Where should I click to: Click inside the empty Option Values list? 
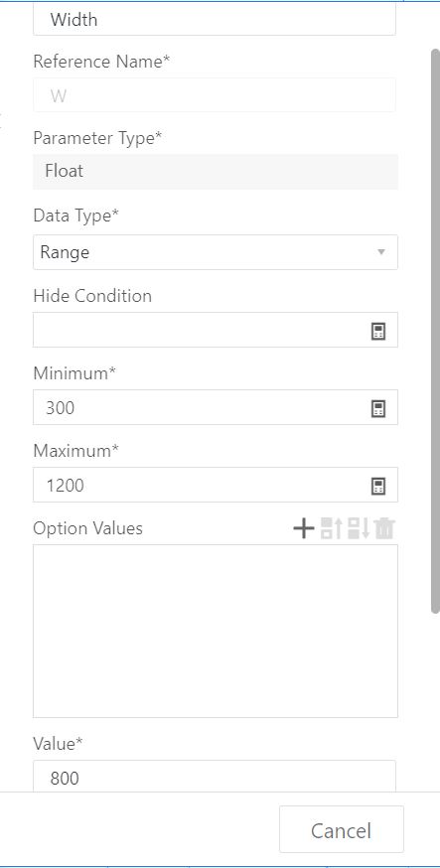[216, 631]
